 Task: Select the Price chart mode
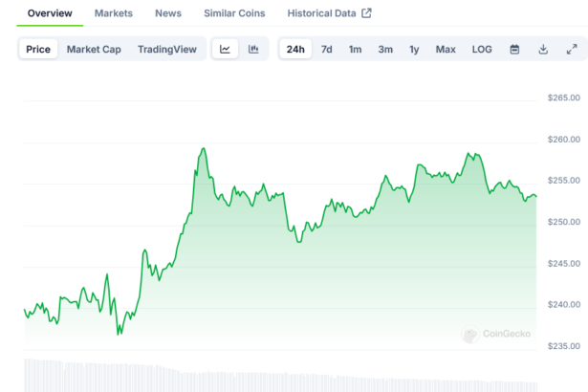38,50
